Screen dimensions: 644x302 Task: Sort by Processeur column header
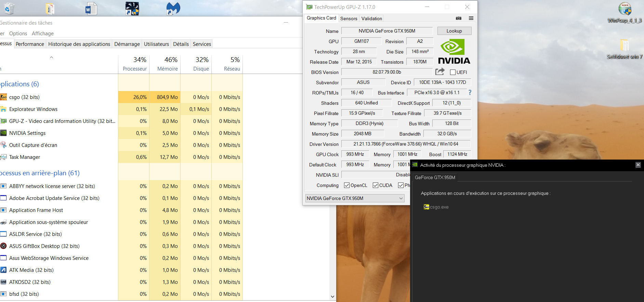click(134, 64)
